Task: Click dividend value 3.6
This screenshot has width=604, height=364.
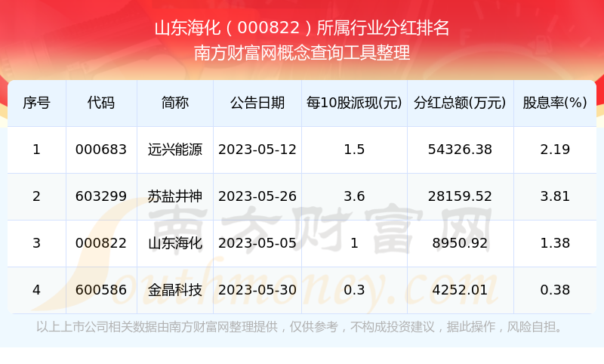Action: pos(354,196)
